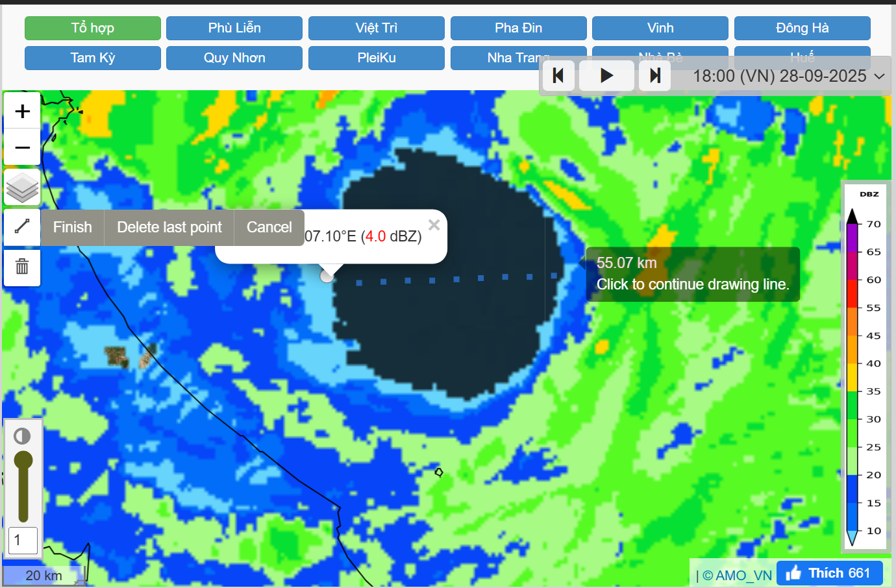Cancel the line drawing
The height and width of the screenshot is (588, 896).
click(x=269, y=227)
